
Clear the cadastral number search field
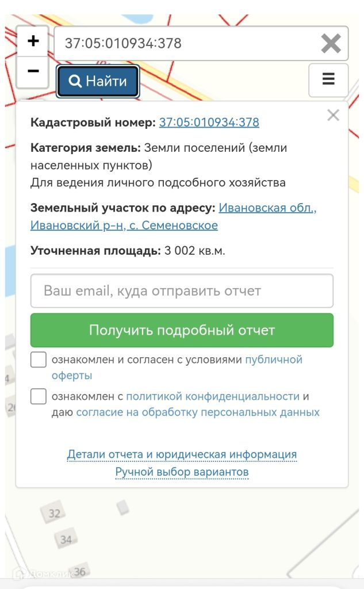331,44
